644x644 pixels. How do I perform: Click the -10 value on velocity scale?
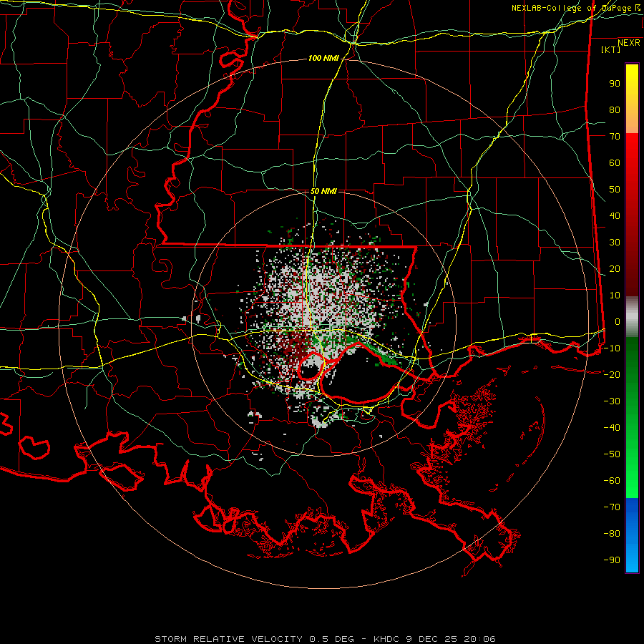click(612, 348)
